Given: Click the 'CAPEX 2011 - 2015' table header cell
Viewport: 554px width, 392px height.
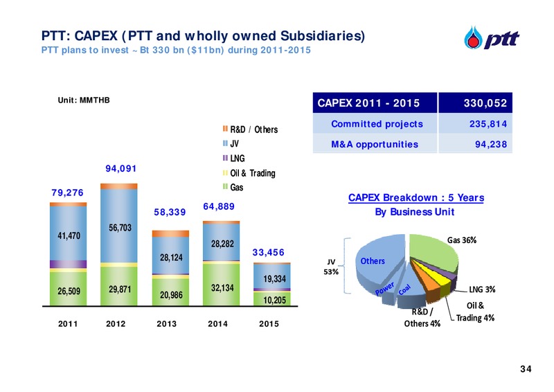Looking at the screenshot, I should 375,103.
